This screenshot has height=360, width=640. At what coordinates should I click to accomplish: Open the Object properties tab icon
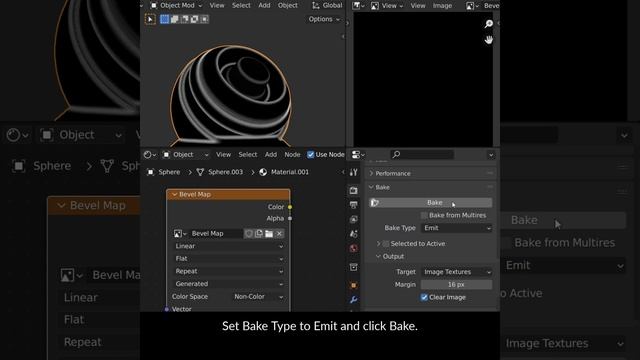[353, 285]
